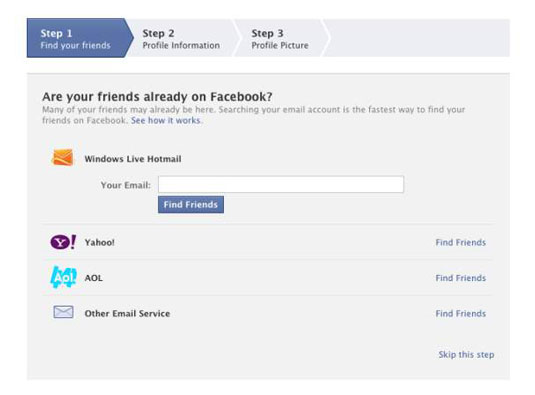Click the blue AOL logo icon
The height and width of the screenshot is (395, 535).
(63, 277)
